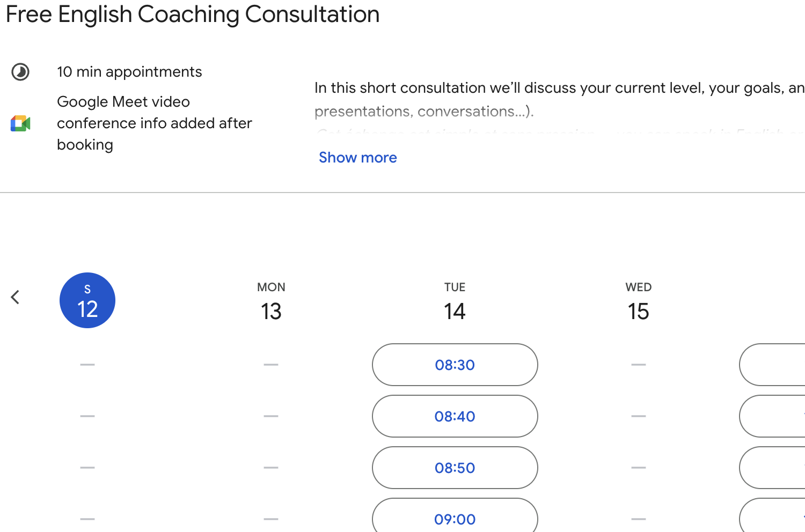805x532 pixels.
Task: Expand the consultation description with Show more
Action: point(357,157)
